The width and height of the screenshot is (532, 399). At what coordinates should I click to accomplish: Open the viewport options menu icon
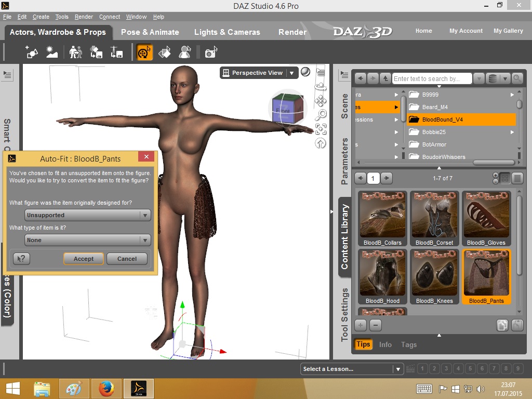coord(321,72)
